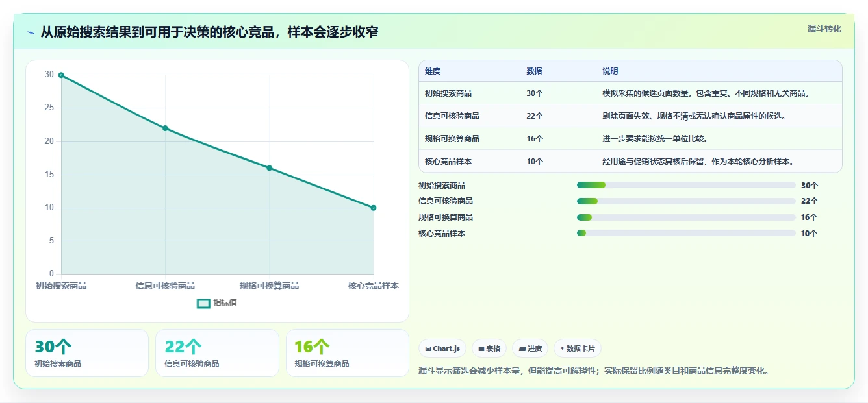The height and width of the screenshot is (403, 868).
Task: Click the 10个 value beside progress bar
Action: coord(810,234)
